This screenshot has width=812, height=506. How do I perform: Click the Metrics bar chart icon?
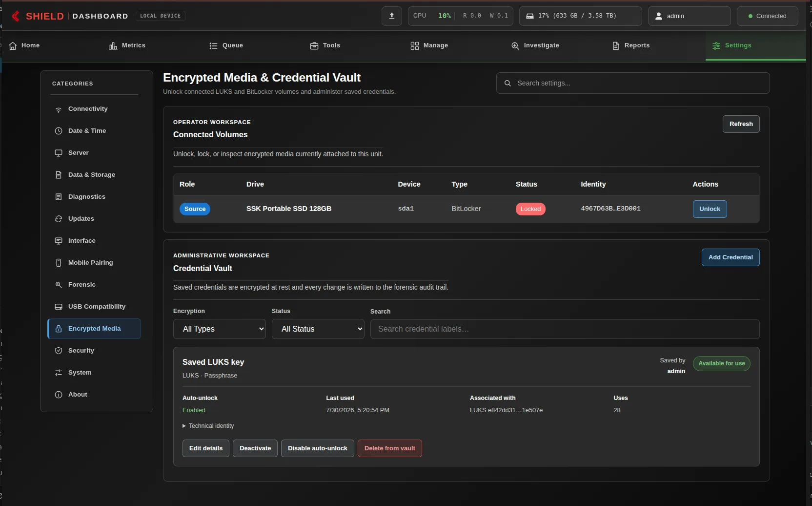click(x=113, y=45)
